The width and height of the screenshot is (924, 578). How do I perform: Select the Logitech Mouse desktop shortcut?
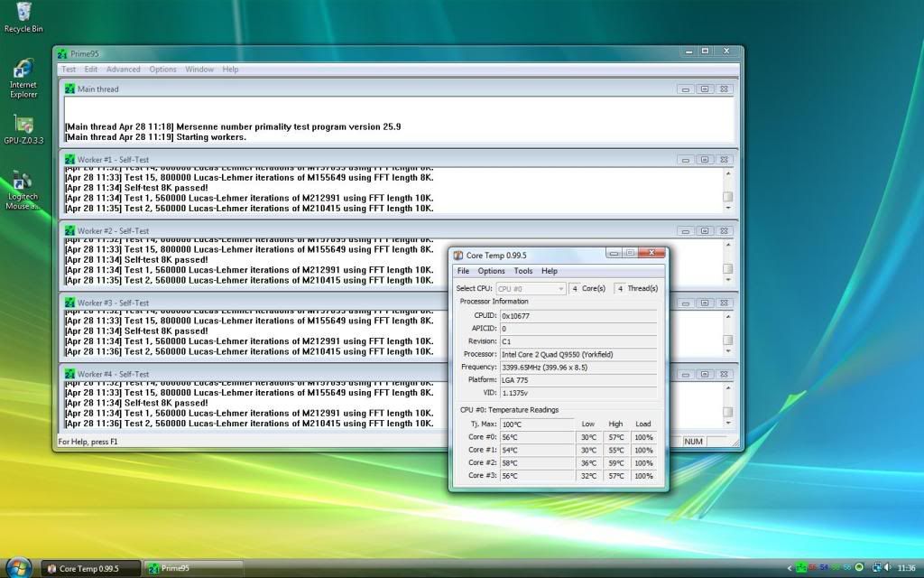(x=23, y=190)
